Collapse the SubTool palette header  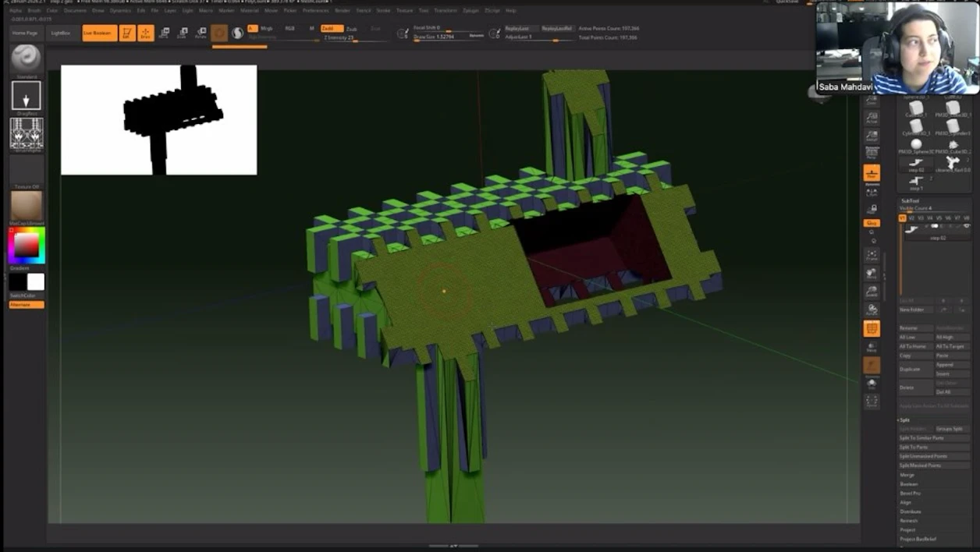(x=910, y=200)
